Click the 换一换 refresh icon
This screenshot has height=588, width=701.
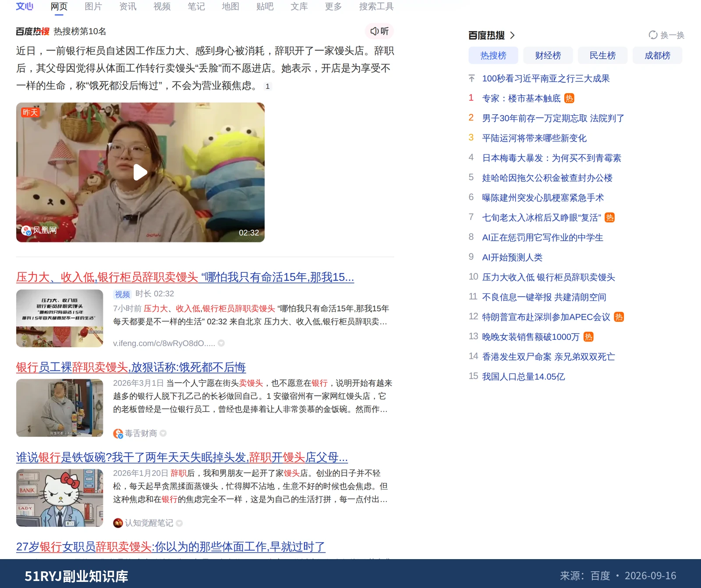[x=653, y=35]
